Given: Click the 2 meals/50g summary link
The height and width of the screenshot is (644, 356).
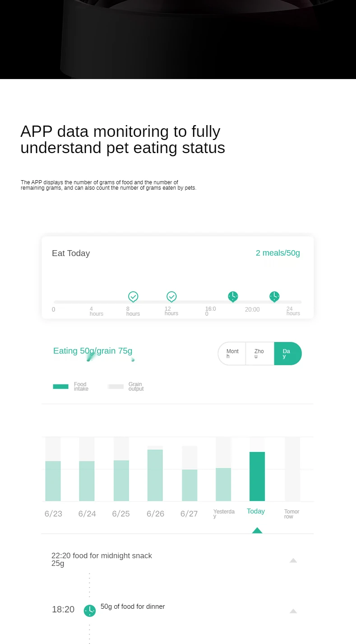Looking at the screenshot, I should (x=277, y=253).
